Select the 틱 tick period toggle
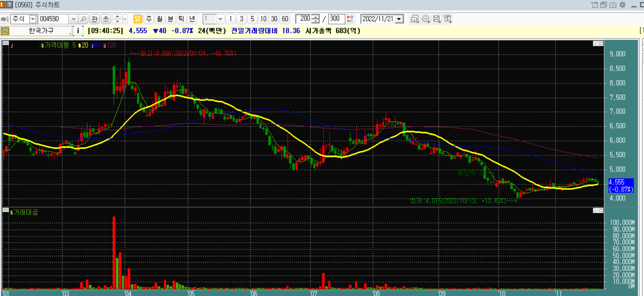Viewport: 644px width, 296px height. (x=181, y=19)
